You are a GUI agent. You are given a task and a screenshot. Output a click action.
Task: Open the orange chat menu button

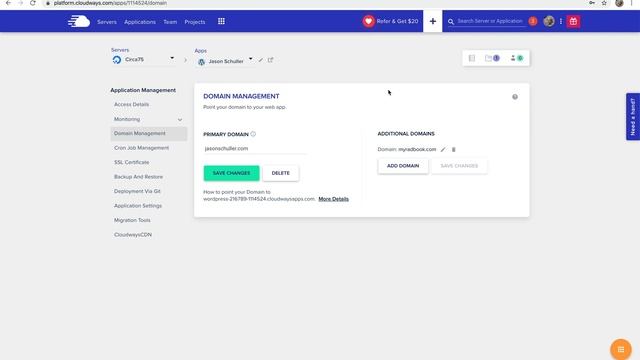621,349
